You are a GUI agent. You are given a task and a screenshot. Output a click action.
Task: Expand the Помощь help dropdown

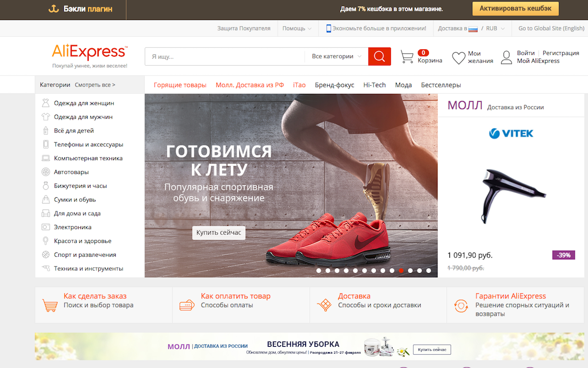(x=297, y=29)
